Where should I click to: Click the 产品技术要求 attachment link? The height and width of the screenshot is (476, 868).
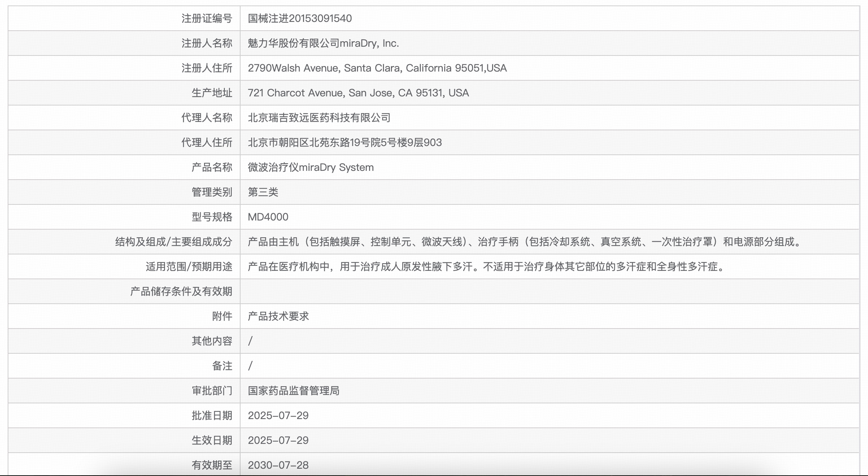pos(278,316)
